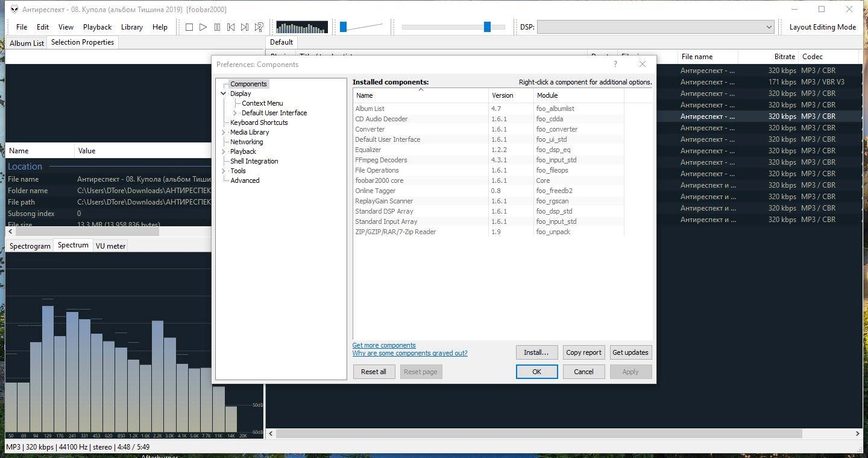Select the FFmpeg Decoders component row

pos(488,160)
